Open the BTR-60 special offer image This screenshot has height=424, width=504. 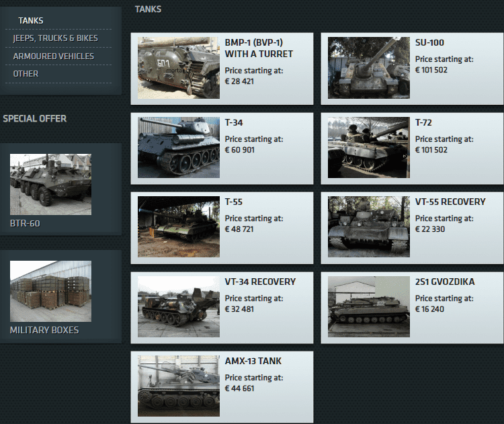coord(50,184)
